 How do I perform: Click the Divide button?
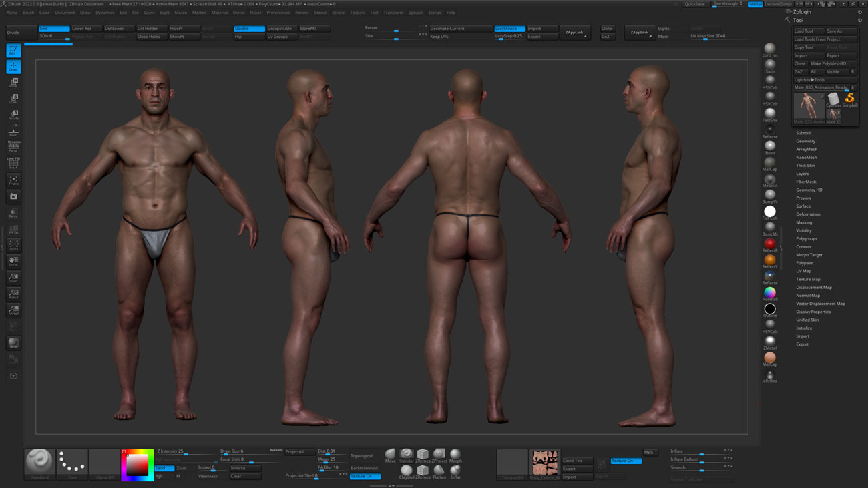point(22,31)
